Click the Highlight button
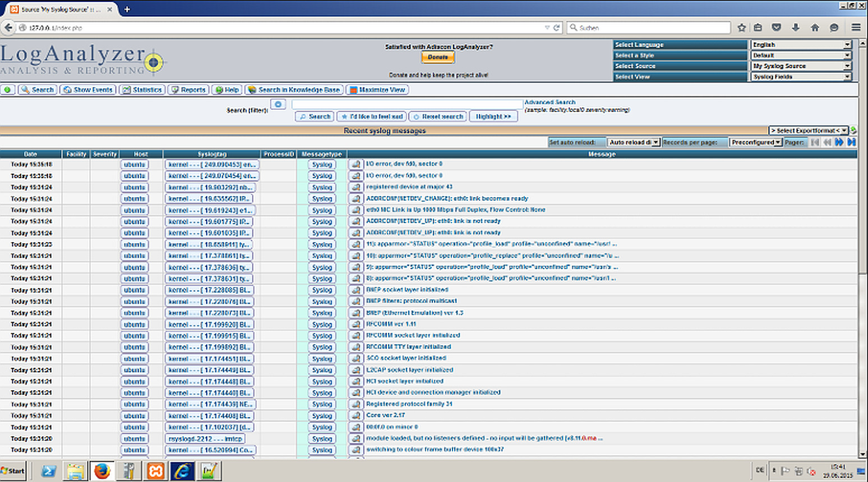The width and height of the screenshot is (868, 482). (493, 116)
